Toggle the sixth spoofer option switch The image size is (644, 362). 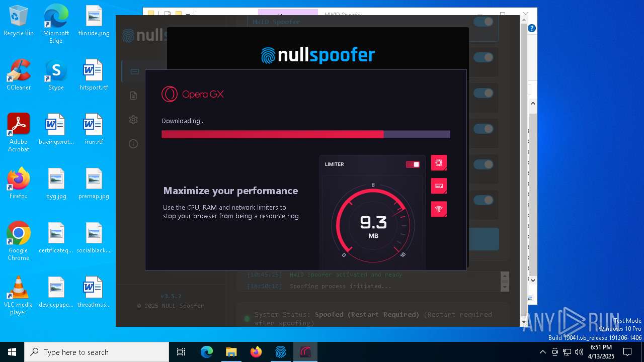tap(484, 200)
